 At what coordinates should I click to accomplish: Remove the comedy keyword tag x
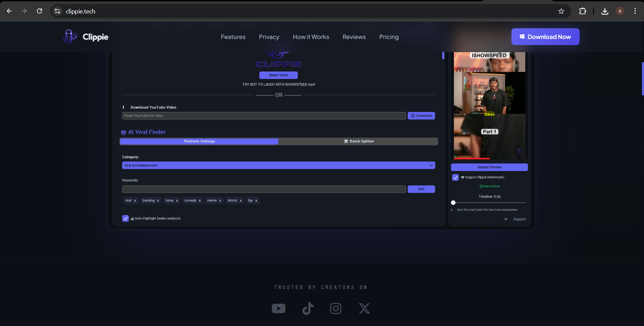[200, 201]
